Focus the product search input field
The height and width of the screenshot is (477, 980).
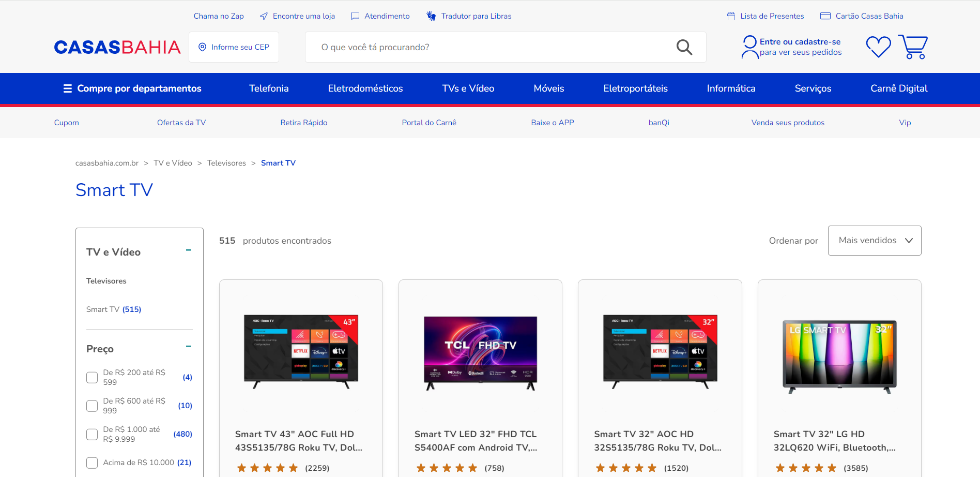tap(506, 47)
